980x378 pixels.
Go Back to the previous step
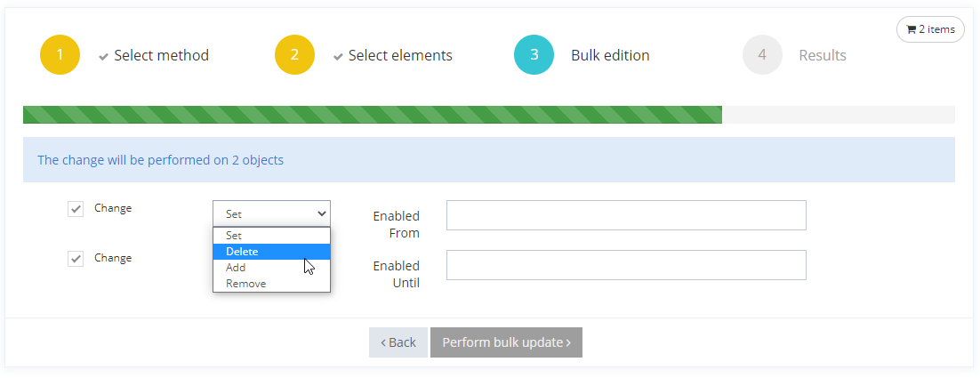(398, 342)
